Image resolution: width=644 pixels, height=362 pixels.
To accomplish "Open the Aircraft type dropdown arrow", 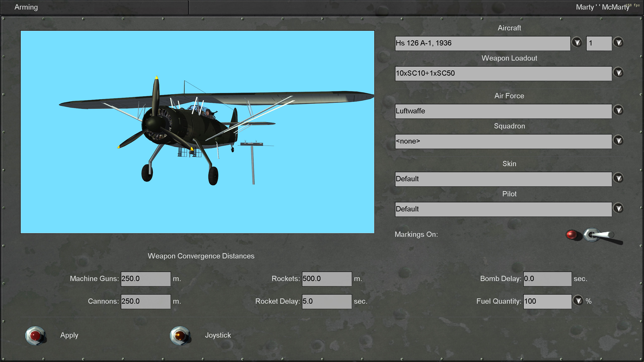I will (x=577, y=42).
